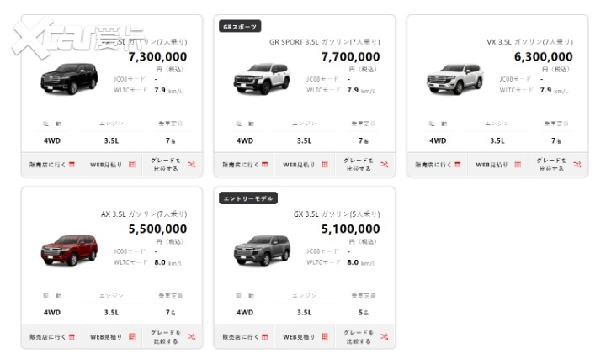Viewport: 606px width, 364px height.
Task: Click the compare arrows icon in AX card
Action: click(192, 336)
